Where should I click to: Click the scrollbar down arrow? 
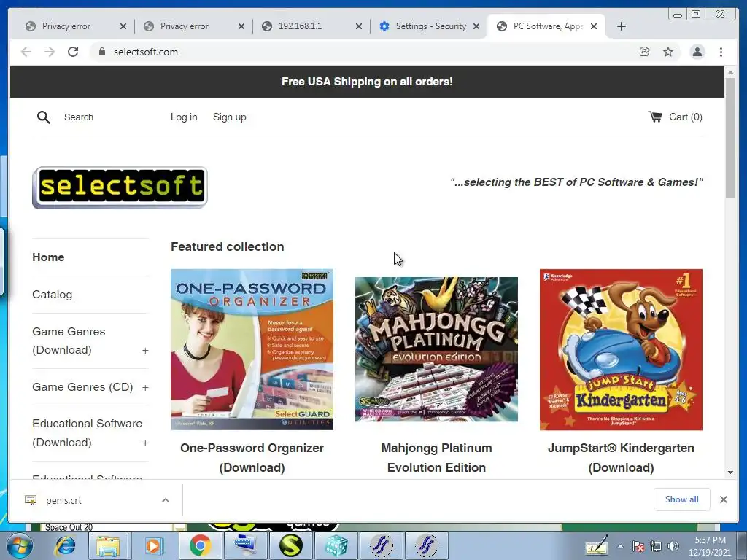point(730,472)
